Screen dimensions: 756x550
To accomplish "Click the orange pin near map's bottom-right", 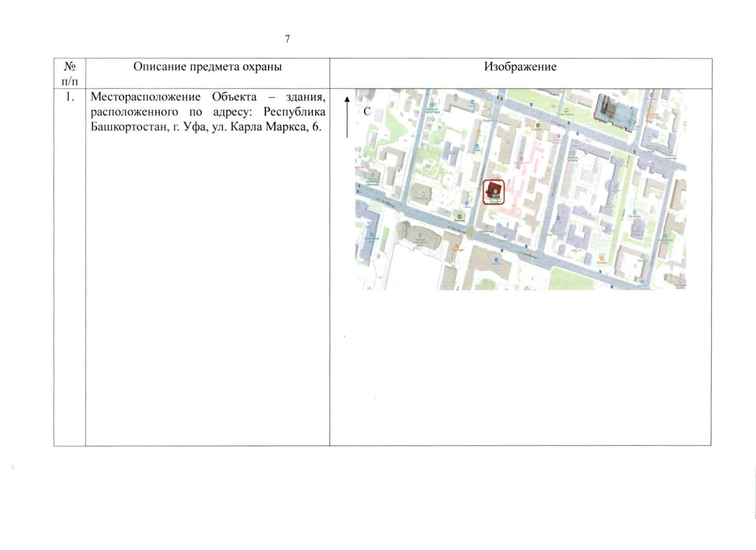I will pyautogui.click(x=602, y=259).
